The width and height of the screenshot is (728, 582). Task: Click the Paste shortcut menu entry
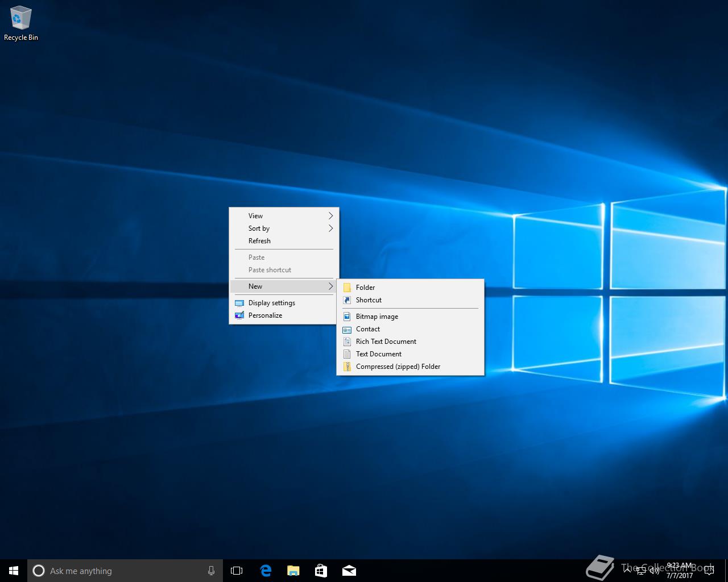coord(284,270)
